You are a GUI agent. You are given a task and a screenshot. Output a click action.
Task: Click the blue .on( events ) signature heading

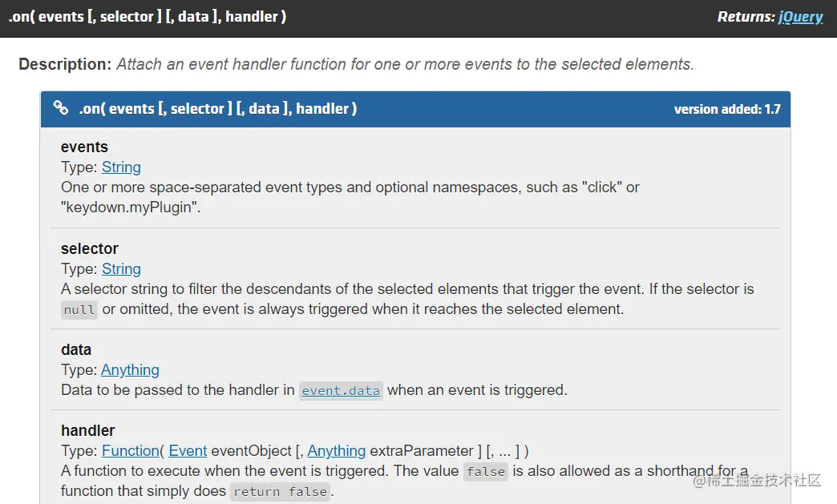(218, 108)
